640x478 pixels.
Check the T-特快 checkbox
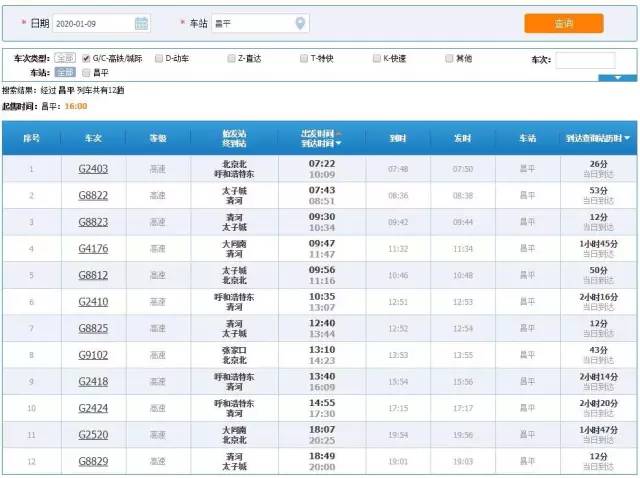pyautogui.click(x=304, y=58)
